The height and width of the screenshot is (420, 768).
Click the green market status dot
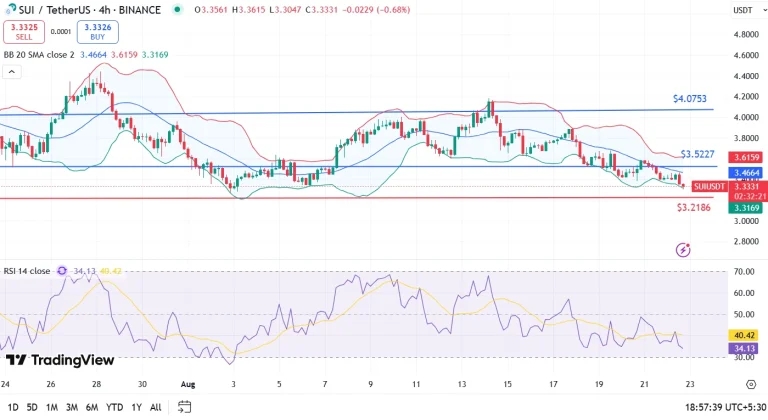click(177, 9)
